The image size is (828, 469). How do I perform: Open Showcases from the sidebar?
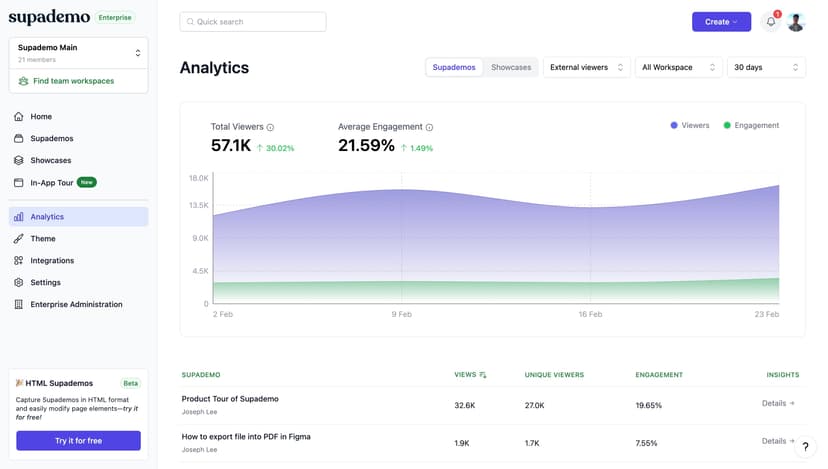(78, 160)
